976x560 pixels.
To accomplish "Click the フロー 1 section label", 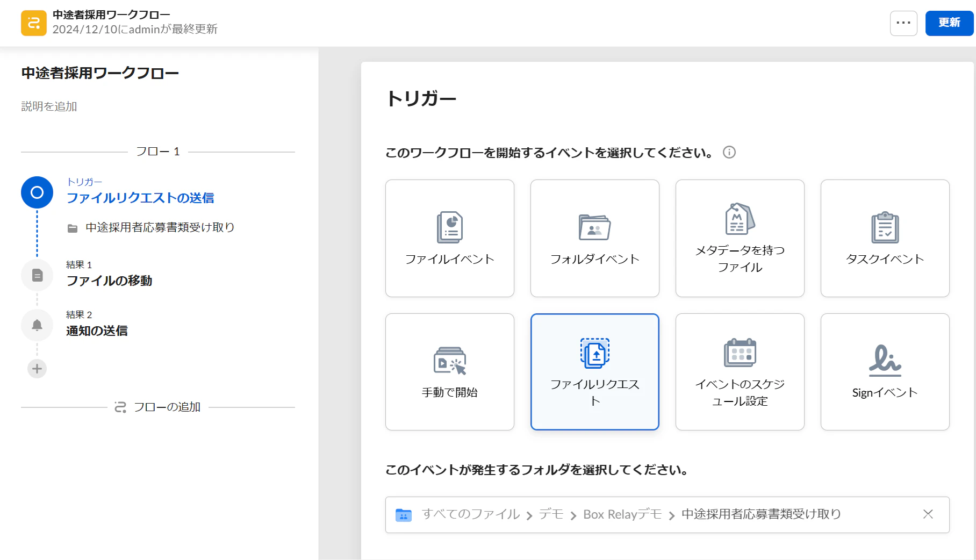I will [x=158, y=152].
